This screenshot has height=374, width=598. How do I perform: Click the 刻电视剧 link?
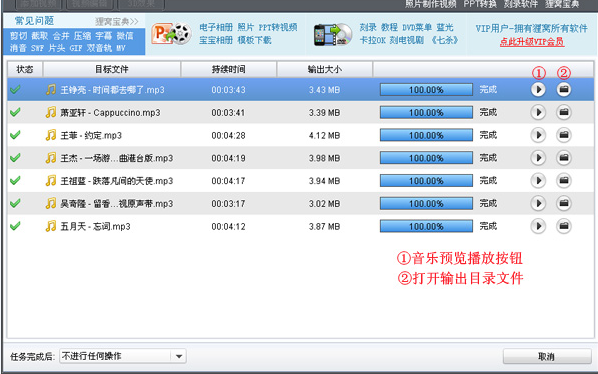coord(407,40)
